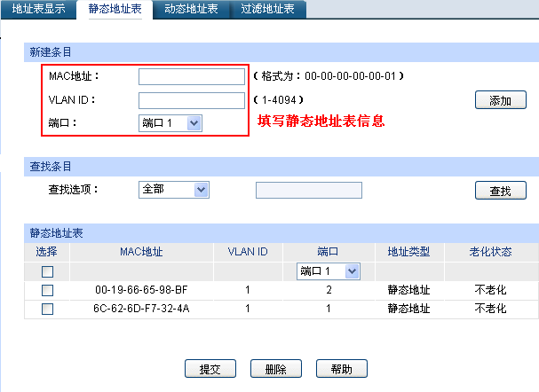Toggle the select-all checkbox in table header row
The height and width of the screenshot is (392, 539).
(47, 272)
